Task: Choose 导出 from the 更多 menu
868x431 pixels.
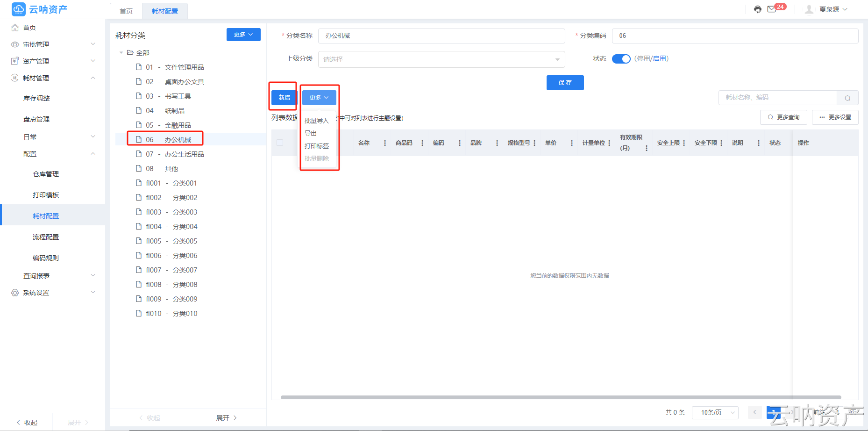Action: (311, 133)
